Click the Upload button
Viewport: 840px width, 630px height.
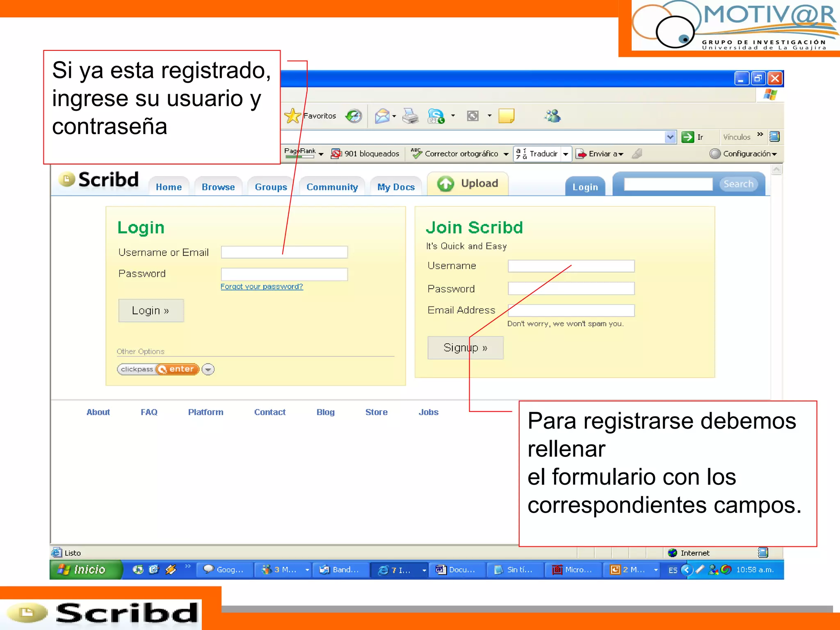click(468, 184)
